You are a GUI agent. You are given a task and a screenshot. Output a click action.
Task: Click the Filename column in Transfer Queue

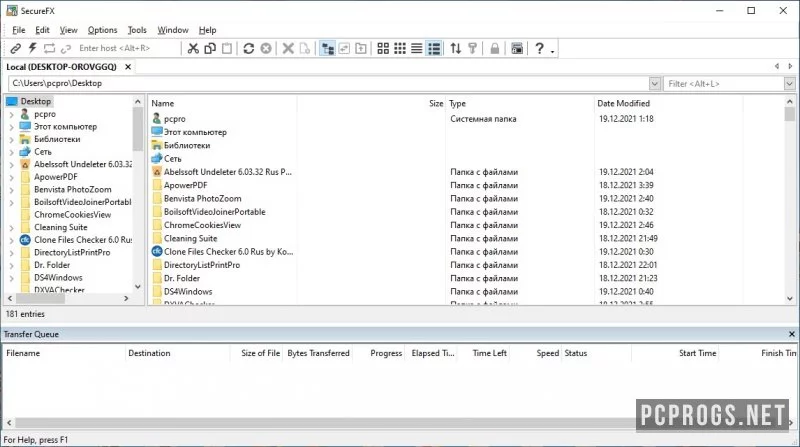point(64,353)
